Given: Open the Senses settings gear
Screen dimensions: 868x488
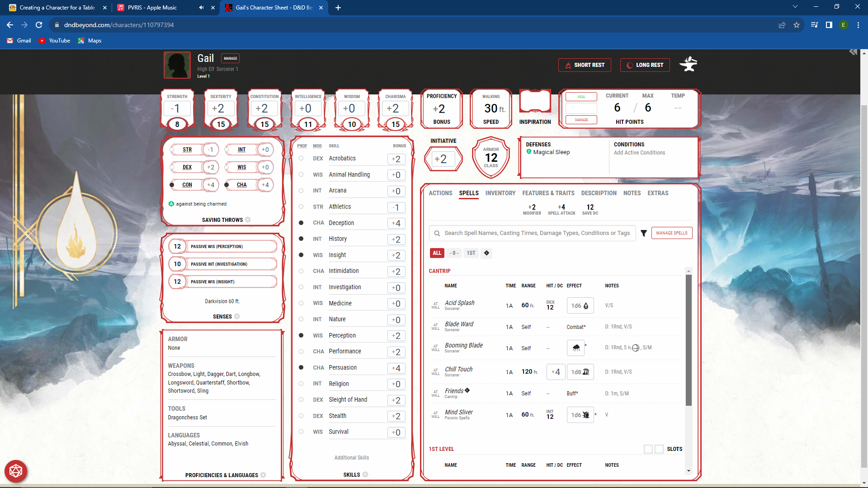Looking at the screenshot, I should pos(238,316).
